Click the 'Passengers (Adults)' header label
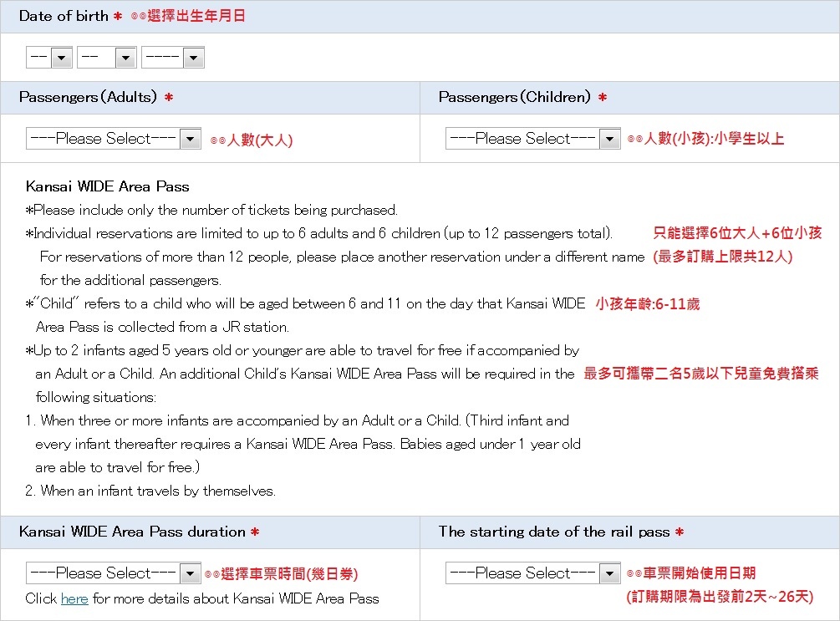This screenshot has width=840, height=621. [88, 97]
